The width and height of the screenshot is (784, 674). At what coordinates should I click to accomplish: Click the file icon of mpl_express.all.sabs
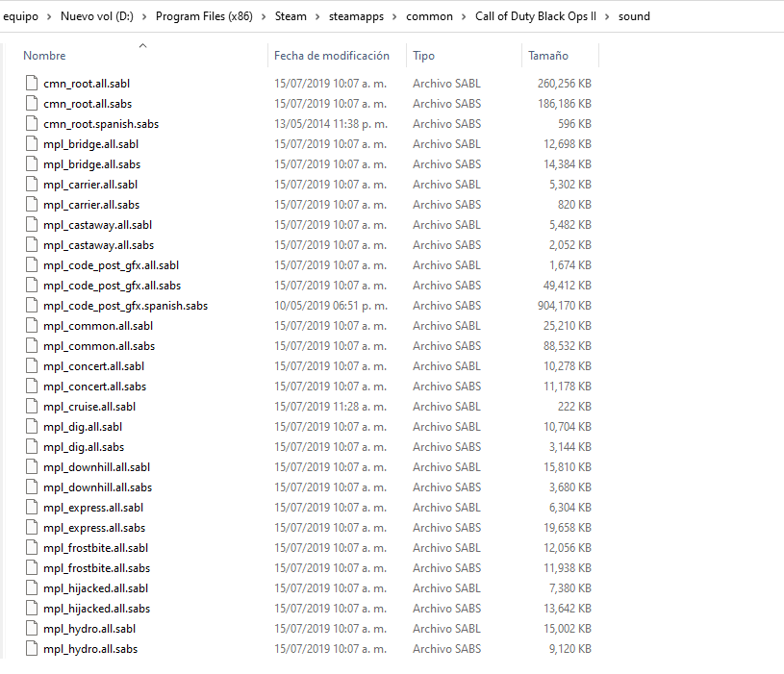32,527
